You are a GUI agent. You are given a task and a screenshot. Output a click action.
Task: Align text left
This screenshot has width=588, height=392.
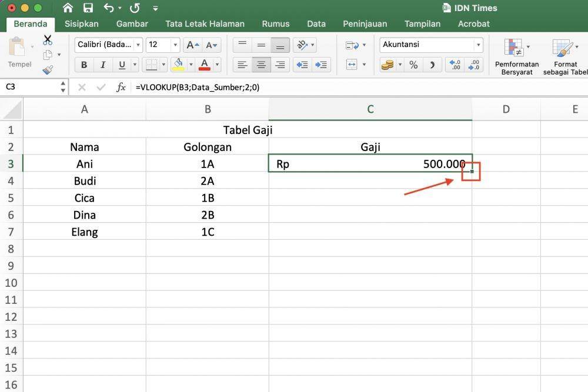(x=243, y=65)
